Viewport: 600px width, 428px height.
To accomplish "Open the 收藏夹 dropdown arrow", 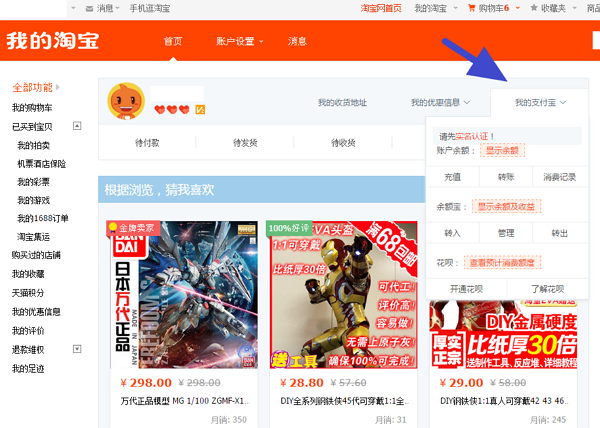I will coord(574,8).
